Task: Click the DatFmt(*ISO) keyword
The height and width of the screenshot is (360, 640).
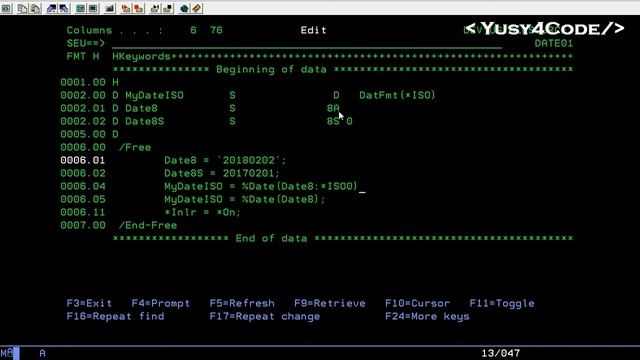Action: (398, 95)
